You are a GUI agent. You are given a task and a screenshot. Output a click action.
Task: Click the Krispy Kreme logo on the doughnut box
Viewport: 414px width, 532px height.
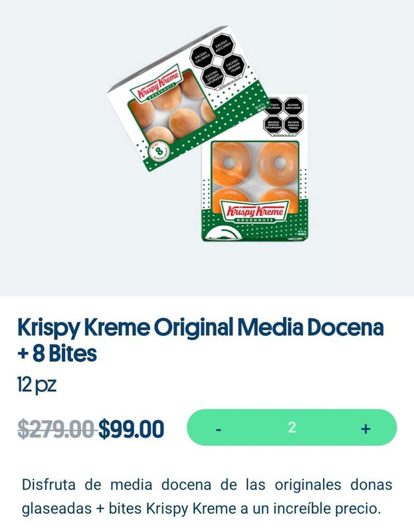pos(255,211)
